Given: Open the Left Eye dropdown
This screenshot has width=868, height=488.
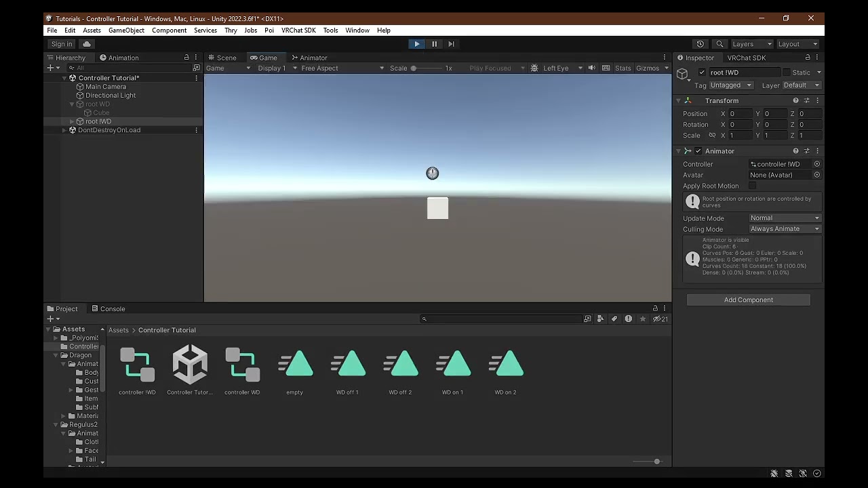Looking at the screenshot, I should coord(562,68).
